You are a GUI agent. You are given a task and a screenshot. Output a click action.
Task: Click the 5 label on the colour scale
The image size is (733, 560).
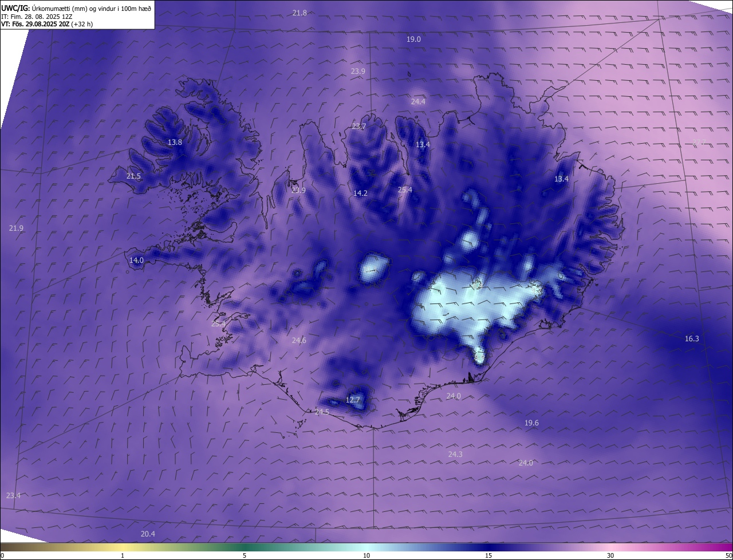coord(245,555)
